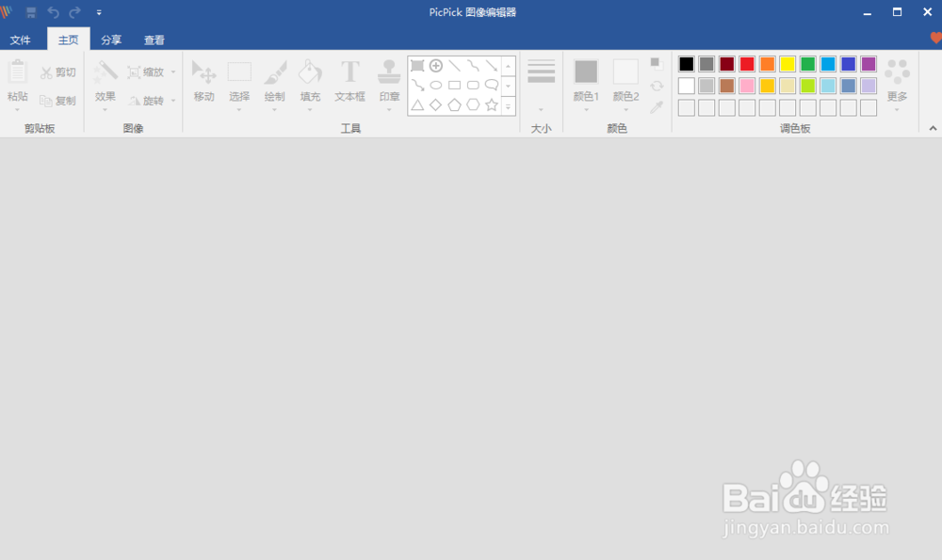Click the undo arrow in title bar
Viewport: 942px width, 560px height.
pyautogui.click(x=53, y=12)
